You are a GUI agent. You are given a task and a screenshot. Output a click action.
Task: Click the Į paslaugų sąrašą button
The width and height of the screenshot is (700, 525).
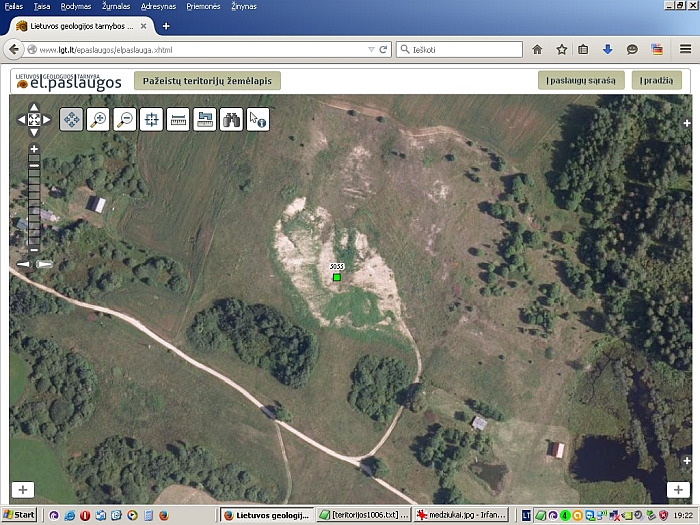point(581,80)
